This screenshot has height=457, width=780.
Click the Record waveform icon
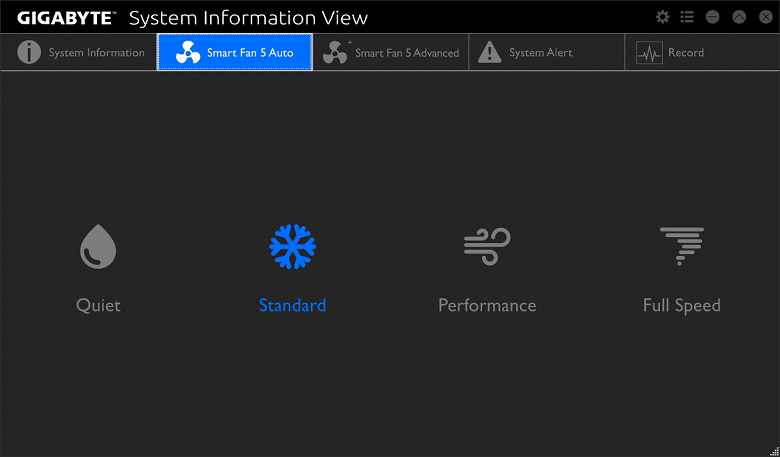click(x=649, y=53)
